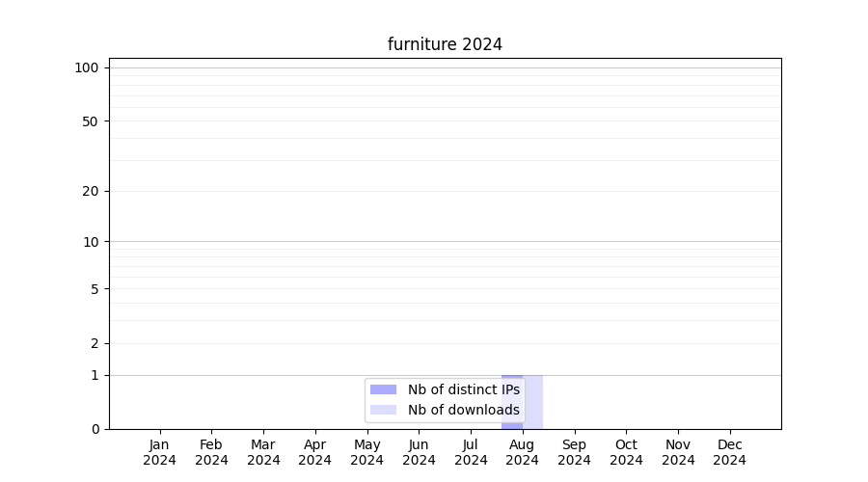Click the 'Nb of downloads' legend color swatch
Screen dimensions: 868x482
(383, 410)
